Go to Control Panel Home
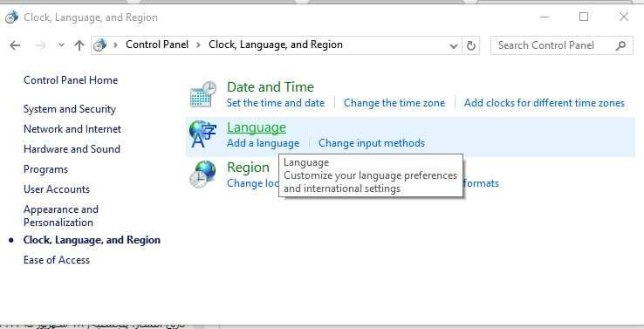644x329 pixels. (71, 80)
